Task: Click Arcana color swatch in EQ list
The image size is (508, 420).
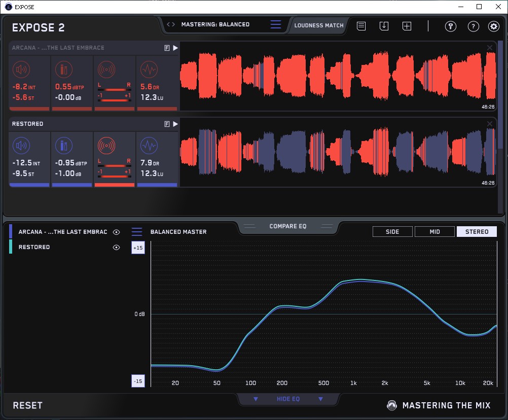Action: [11, 231]
